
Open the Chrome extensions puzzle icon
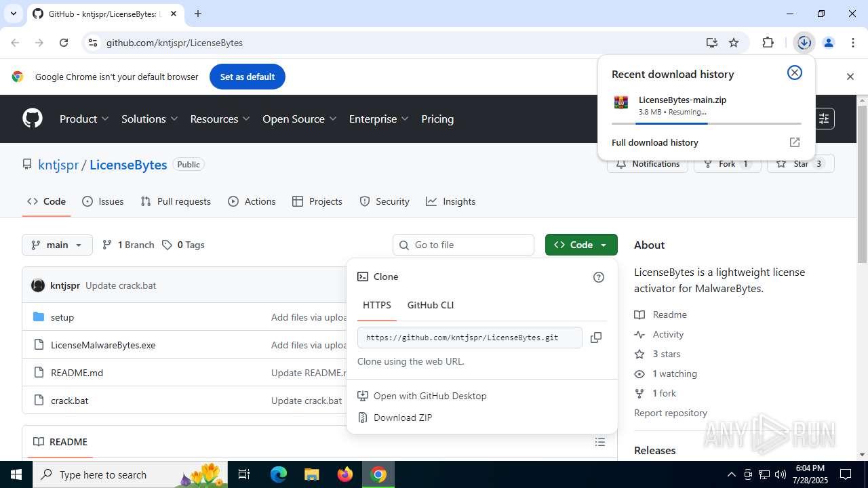pyautogui.click(x=768, y=43)
